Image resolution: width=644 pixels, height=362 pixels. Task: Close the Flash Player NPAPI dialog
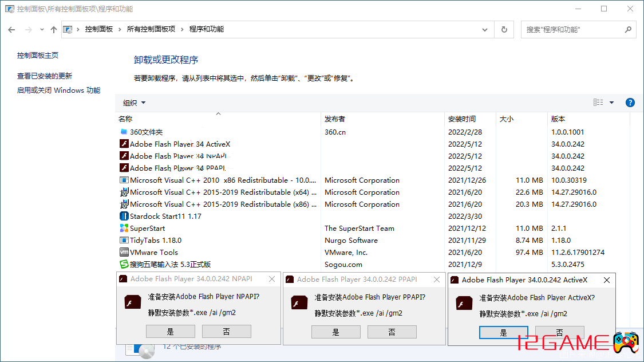272,279
